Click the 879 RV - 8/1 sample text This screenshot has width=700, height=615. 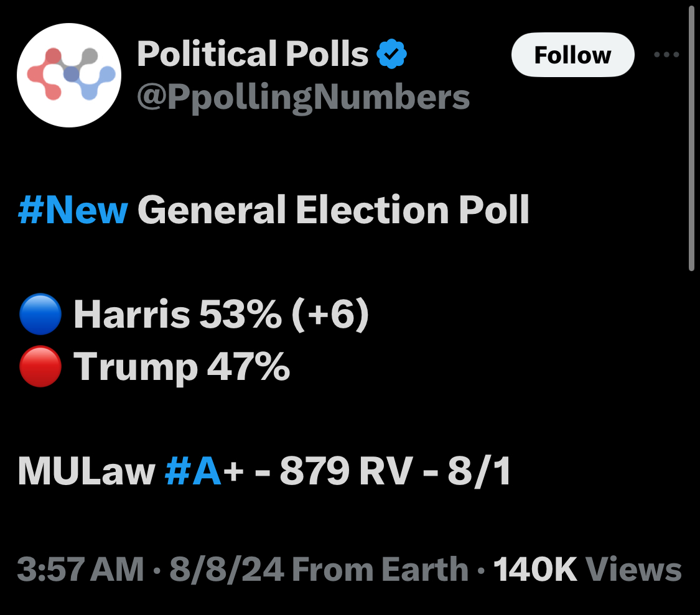click(395, 471)
